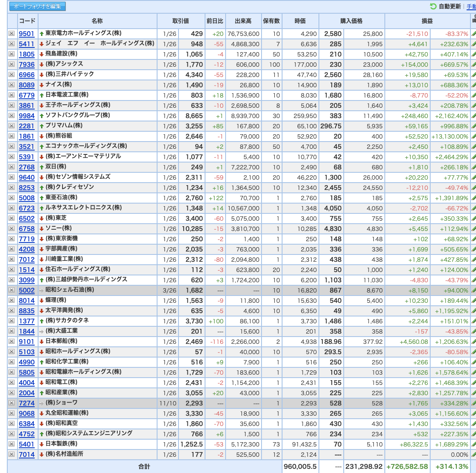This screenshot has width=476, height=473.
Task: Click the pencil edit icon for 蝶理 row
Action: point(473,301)
